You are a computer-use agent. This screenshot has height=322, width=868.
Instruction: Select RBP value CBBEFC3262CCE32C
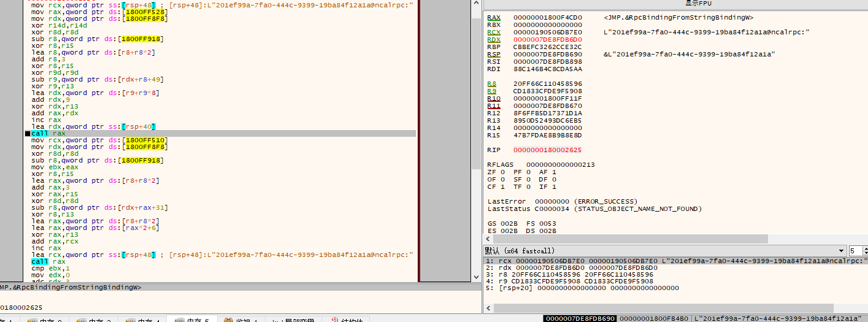coord(548,47)
